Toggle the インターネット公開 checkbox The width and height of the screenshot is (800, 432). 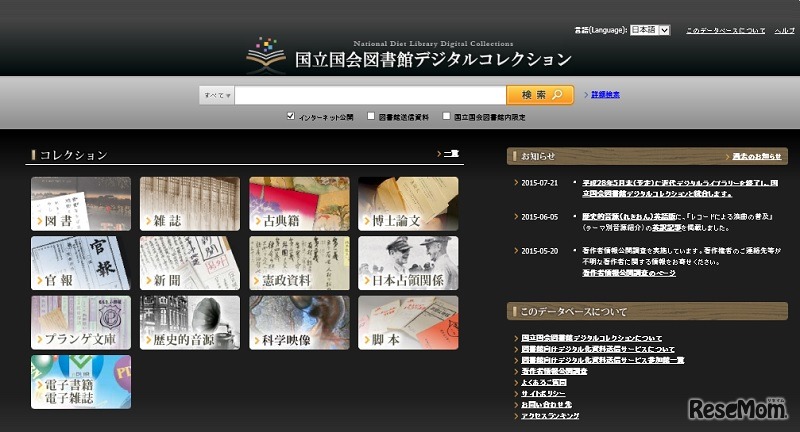[291, 116]
